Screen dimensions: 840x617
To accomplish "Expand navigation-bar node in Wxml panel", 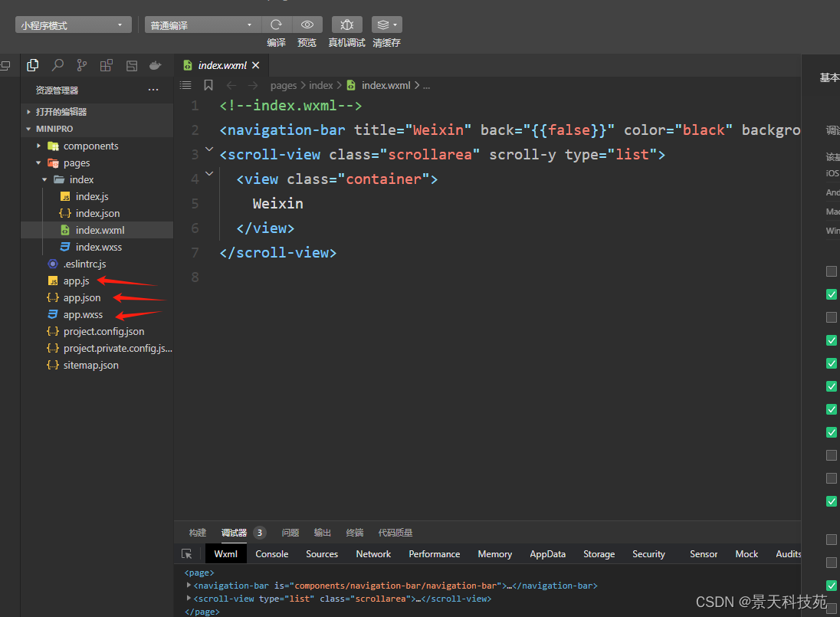I will pyautogui.click(x=189, y=586).
